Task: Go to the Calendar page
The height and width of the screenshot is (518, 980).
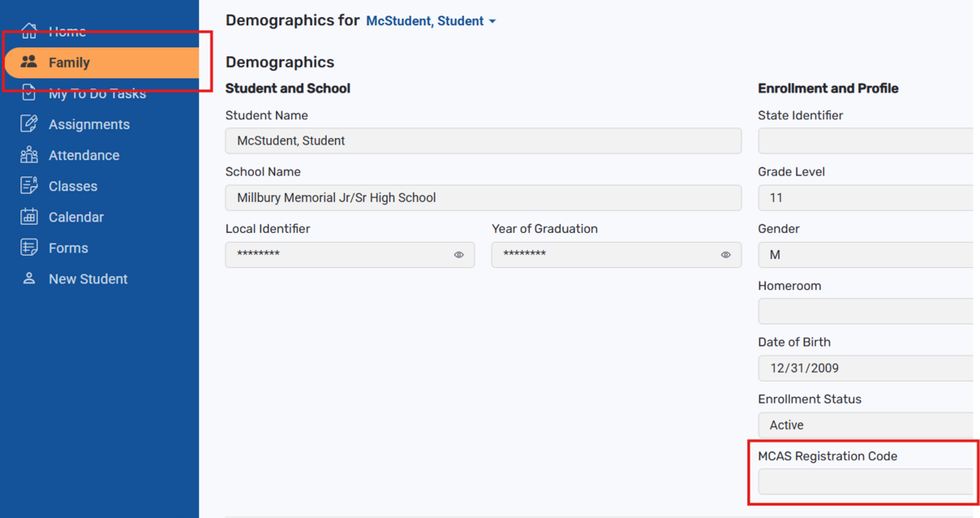Action: [76, 217]
